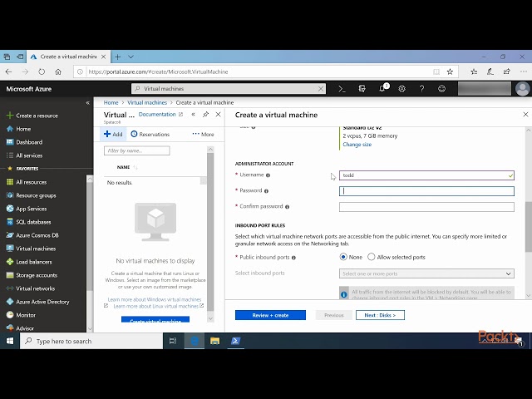Open a new browser tab
532x399 pixels.
point(118,57)
